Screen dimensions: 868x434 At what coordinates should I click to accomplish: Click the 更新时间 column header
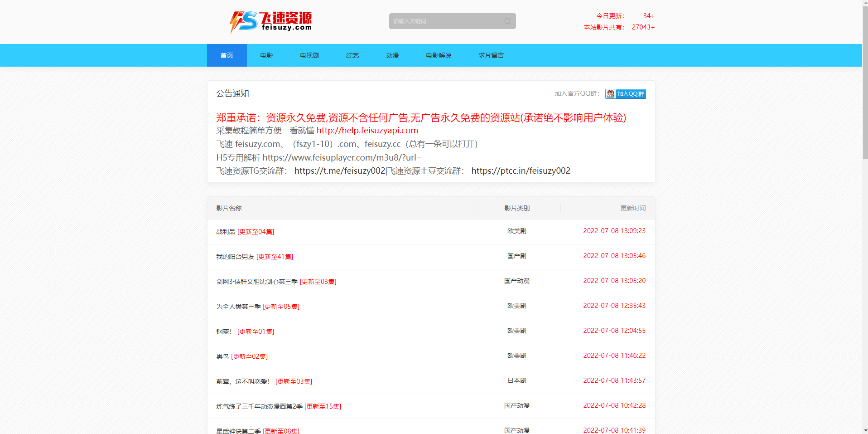pos(633,208)
